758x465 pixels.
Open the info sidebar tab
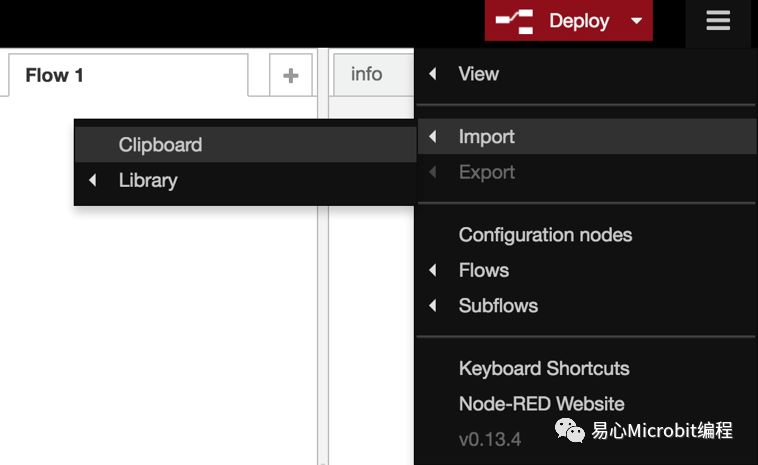pos(373,74)
